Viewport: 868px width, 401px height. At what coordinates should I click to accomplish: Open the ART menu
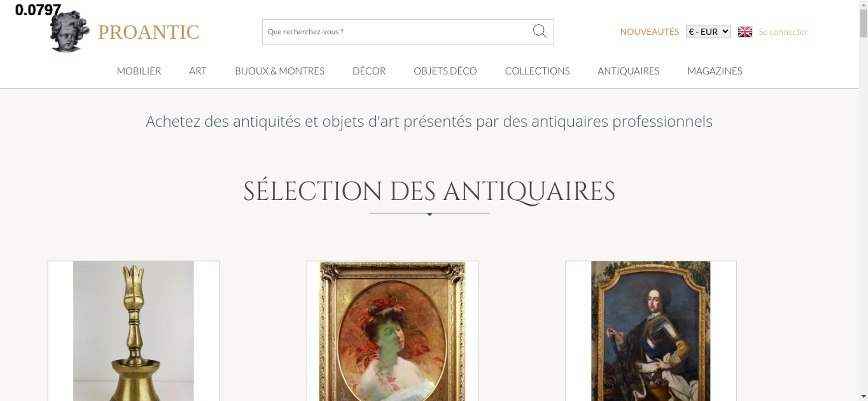point(198,71)
